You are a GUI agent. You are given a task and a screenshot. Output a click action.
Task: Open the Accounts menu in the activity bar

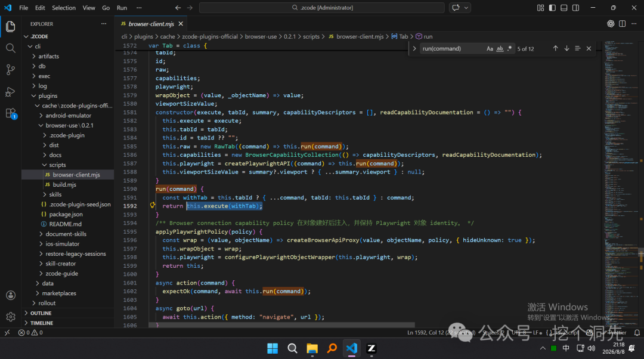[11, 295]
